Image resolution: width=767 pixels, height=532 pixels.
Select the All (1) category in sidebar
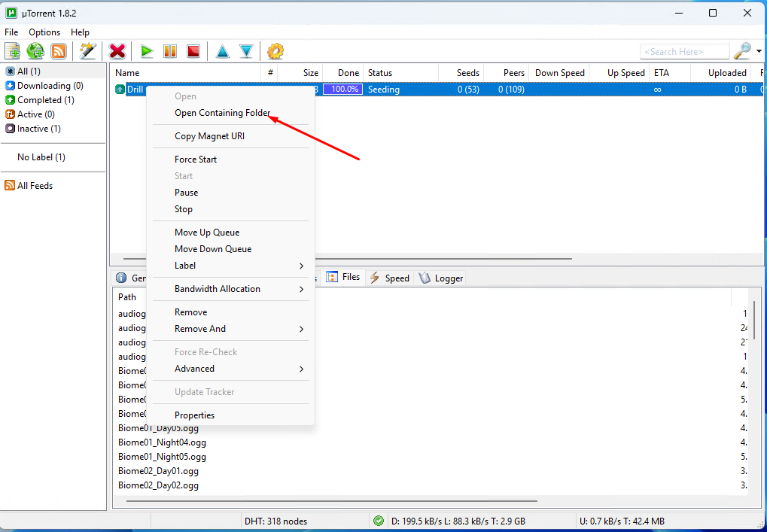pos(53,71)
